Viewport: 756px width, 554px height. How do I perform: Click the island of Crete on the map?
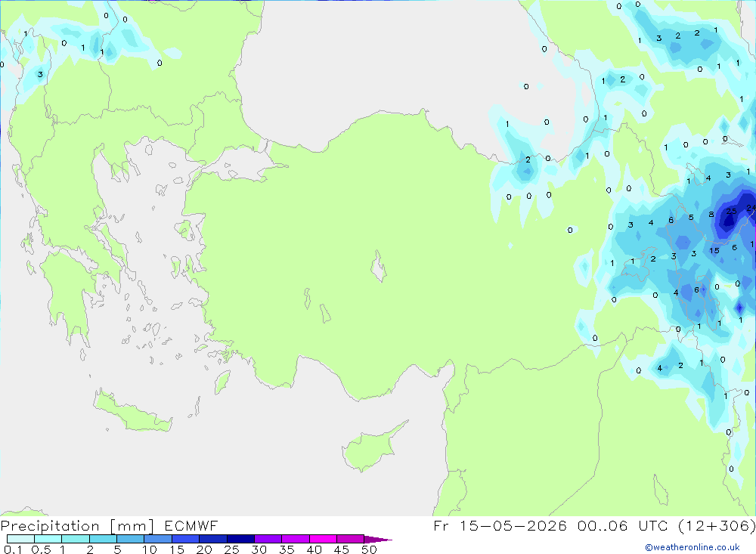(x=132, y=411)
